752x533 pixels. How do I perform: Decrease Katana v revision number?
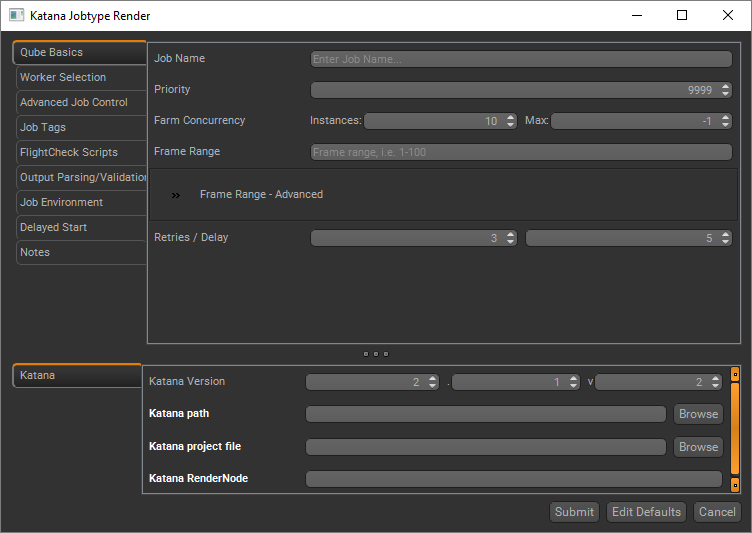[x=716, y=385]
